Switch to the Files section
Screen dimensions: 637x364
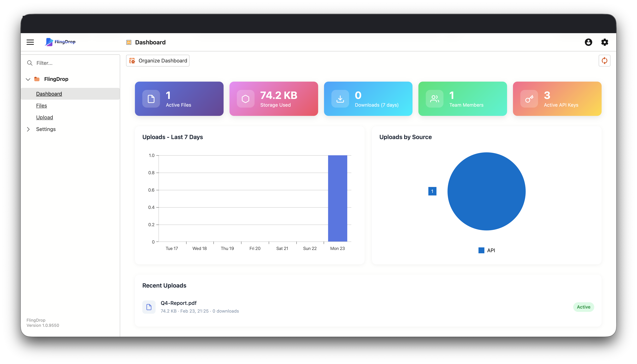(x=41, y=106)
